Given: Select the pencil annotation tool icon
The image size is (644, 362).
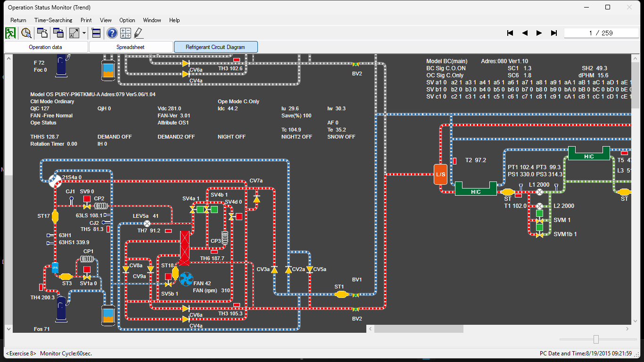Looking at the screenshot, I should pos(137,33).
